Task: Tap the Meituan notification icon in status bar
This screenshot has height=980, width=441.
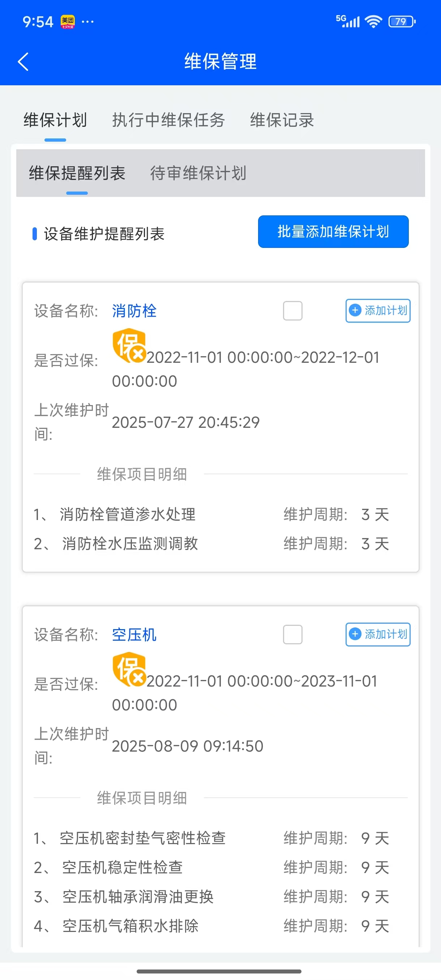Action: tap(68, 22)
